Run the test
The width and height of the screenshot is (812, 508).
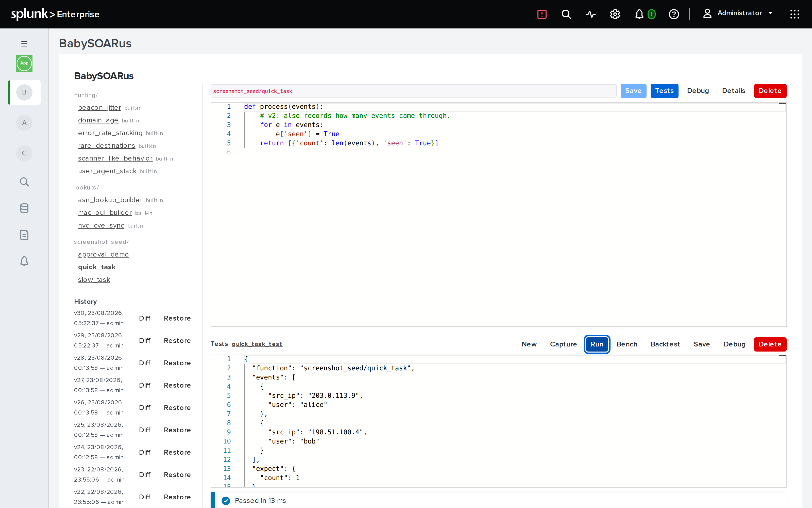click(x=597, y=344)
